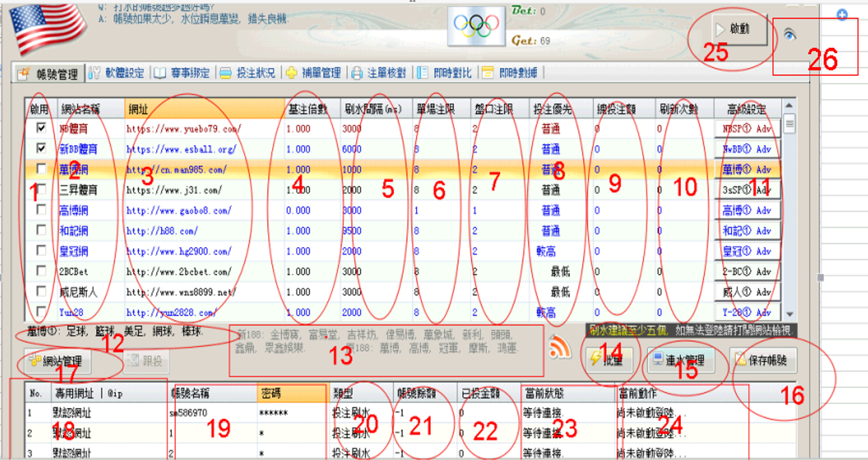The height and width of the screenshot is (460, 868).
Task: Enable the 高博網 checkbox
Action: [42, 210]
